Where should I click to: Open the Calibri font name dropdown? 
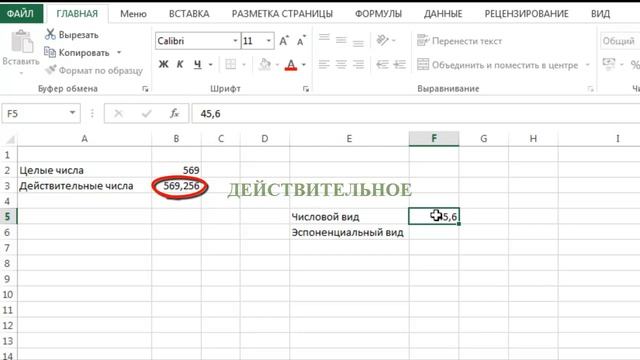coord(235,41)
